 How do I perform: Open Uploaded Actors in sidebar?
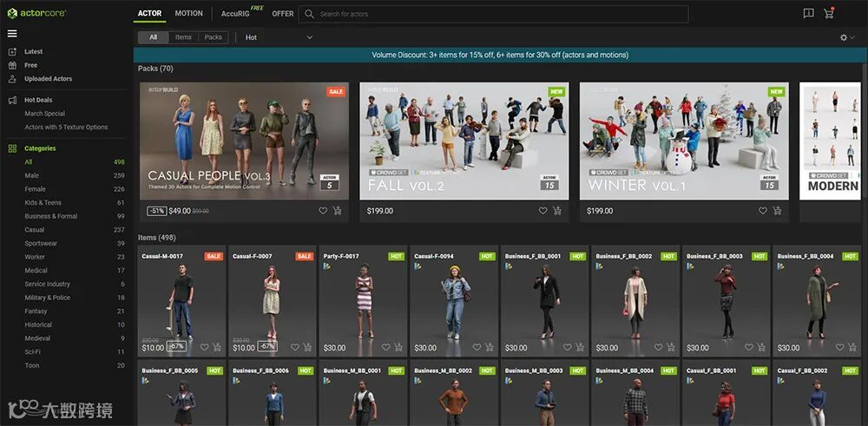tap(48, 79)
